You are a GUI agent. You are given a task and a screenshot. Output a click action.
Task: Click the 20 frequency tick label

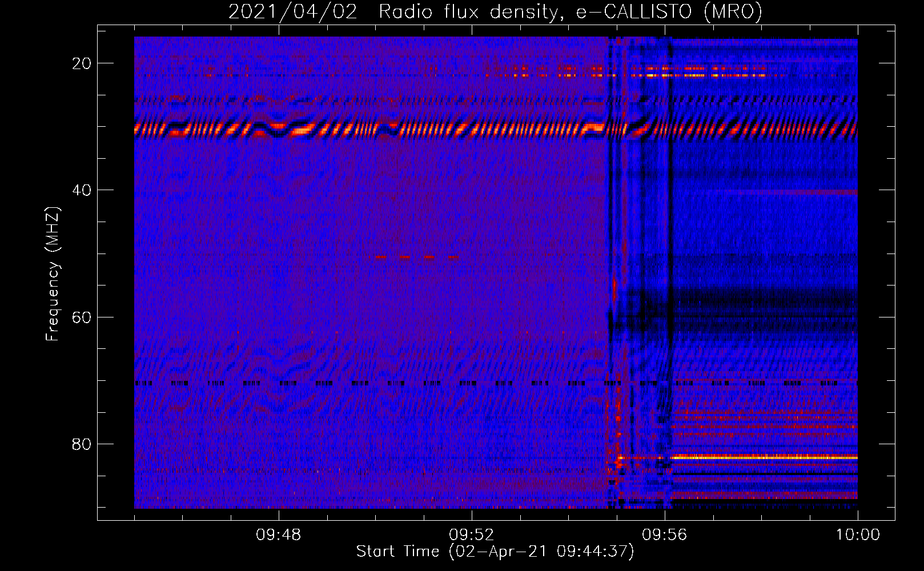(82, 63)
